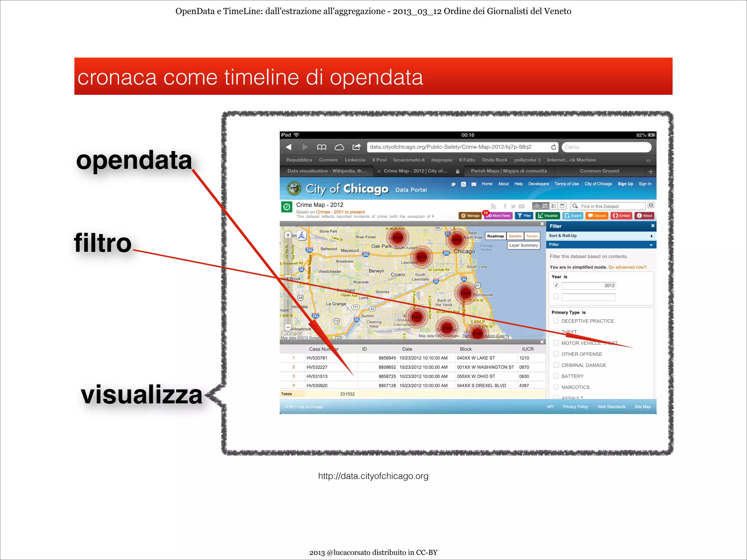The image size is (747, 560).
Task: Expand the Sort & Roll-Up section
Action: point(601,236)
